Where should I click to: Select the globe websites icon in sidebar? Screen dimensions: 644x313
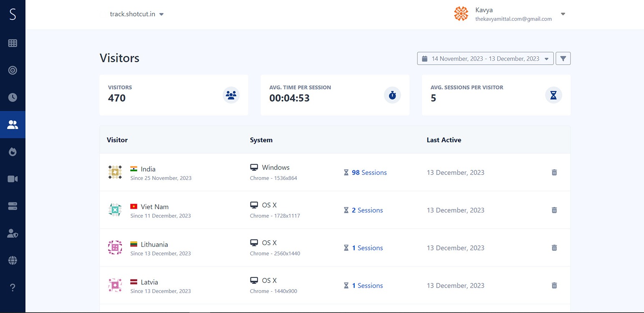[13, 260]
